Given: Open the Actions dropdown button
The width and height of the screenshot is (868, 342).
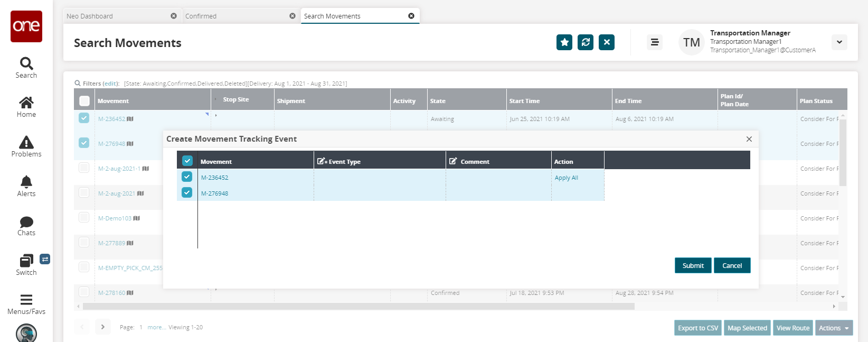Looking at the screenshot, I should (x=834, y=328).
